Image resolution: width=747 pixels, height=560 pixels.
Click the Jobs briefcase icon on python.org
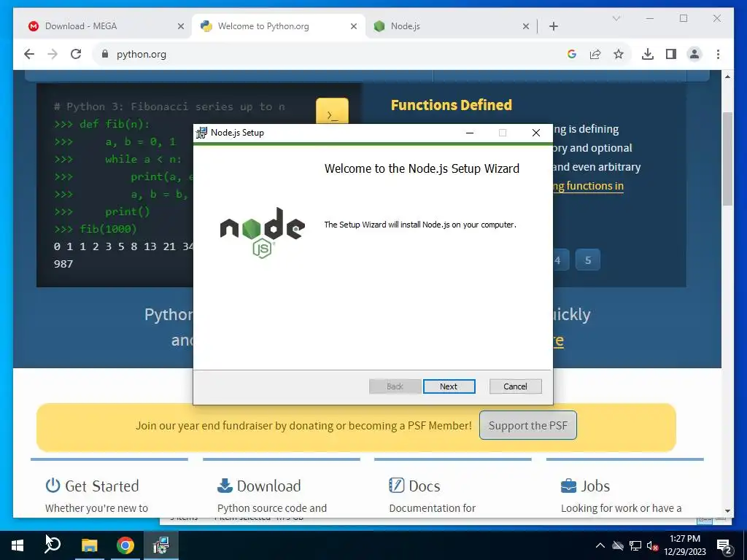point(568,486)
